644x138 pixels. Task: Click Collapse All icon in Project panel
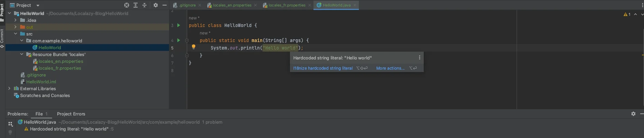click(x=144, y=5)
